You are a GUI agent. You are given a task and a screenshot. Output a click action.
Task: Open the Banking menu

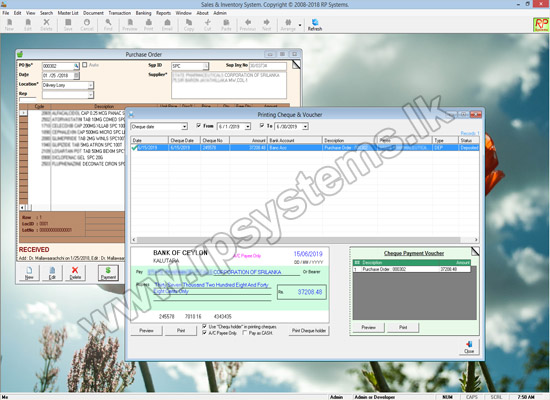143,13
